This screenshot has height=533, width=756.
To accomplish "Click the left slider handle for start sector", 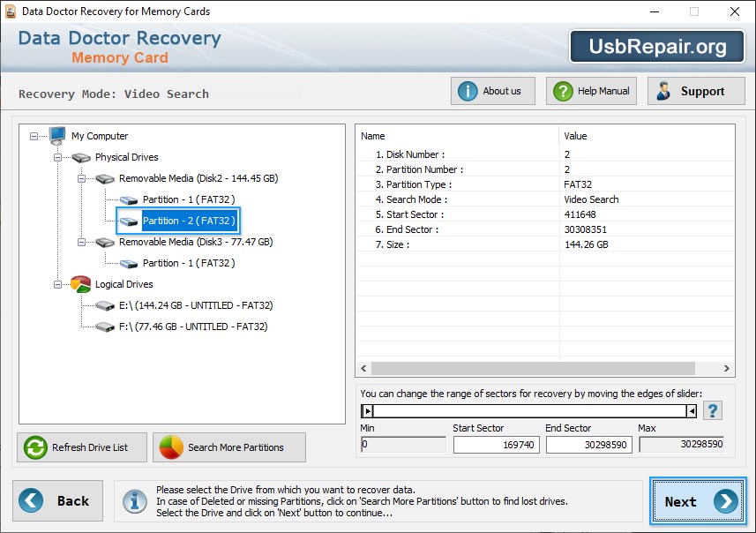I will (367, 411).
